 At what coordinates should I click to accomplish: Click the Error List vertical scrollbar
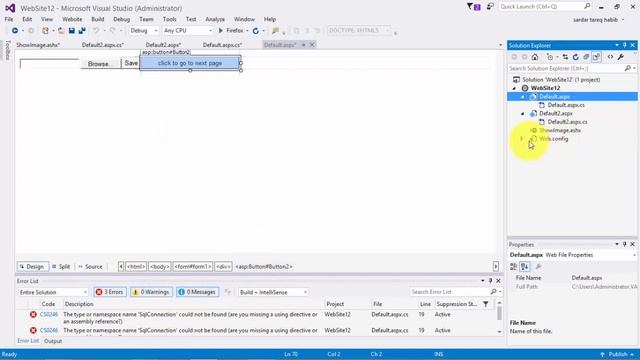pyautogui.click(x=499, y=318)
